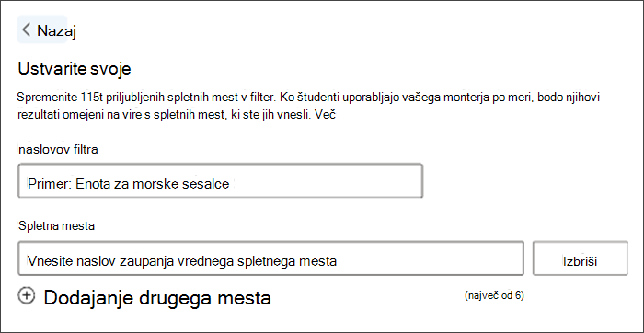Click the Izbriši button

pyautogui.click(x=581, y=258)
